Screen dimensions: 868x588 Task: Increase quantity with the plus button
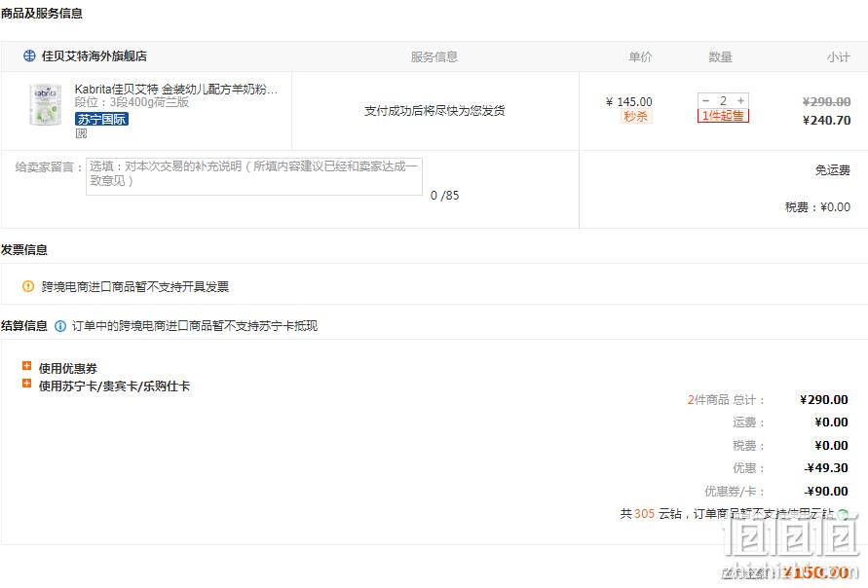pyautogui.click(x=740, y=100)
